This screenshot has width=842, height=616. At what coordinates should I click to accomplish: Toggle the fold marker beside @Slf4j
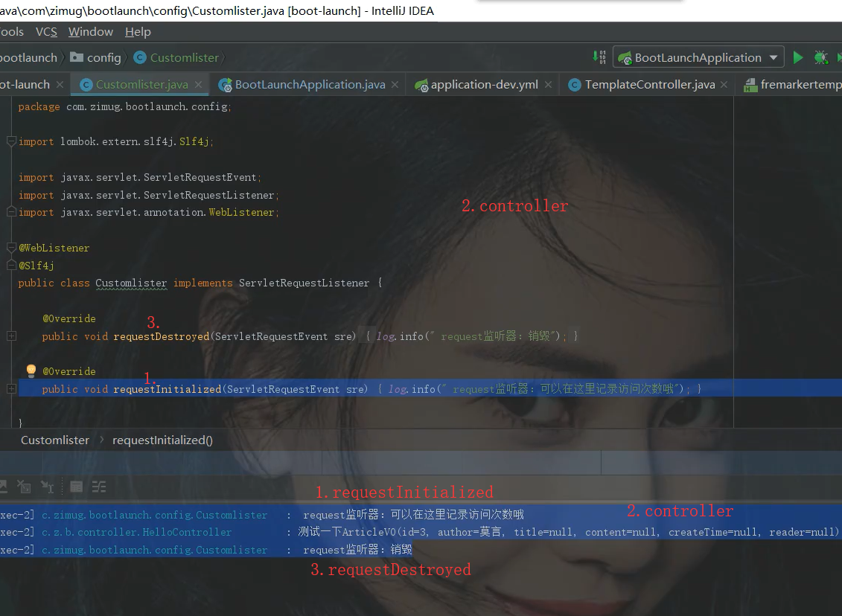point(11,265)
